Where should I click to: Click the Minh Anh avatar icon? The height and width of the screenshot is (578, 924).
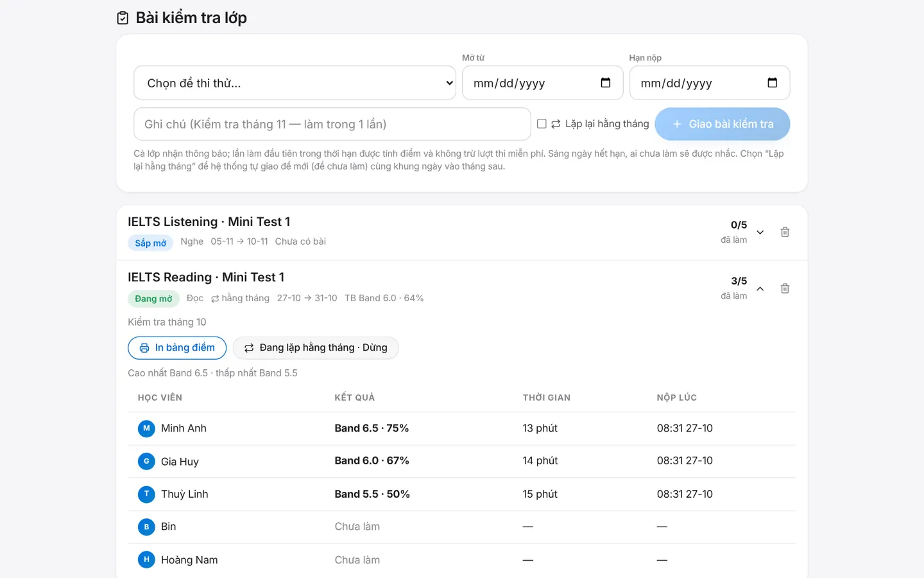tap(146, 428)
